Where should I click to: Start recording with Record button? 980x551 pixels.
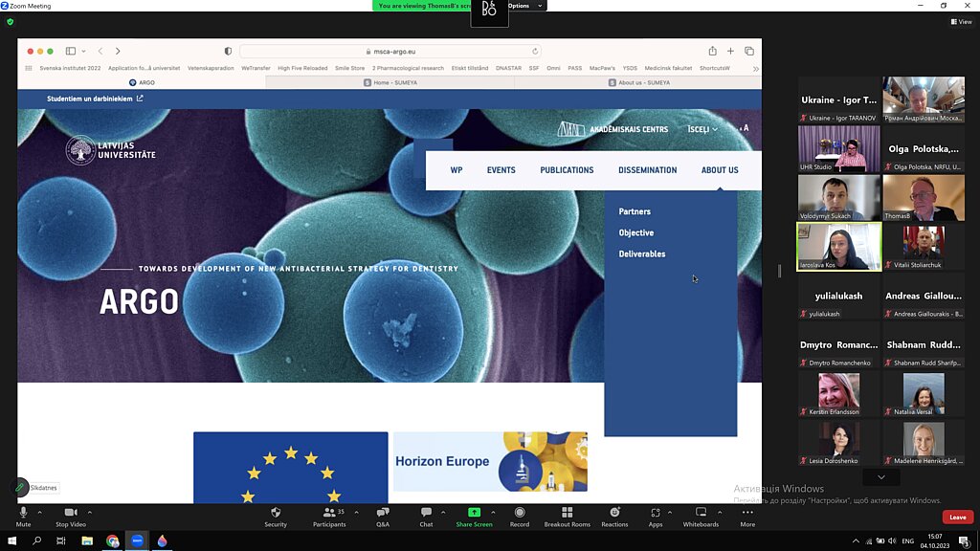click(520, 517)
